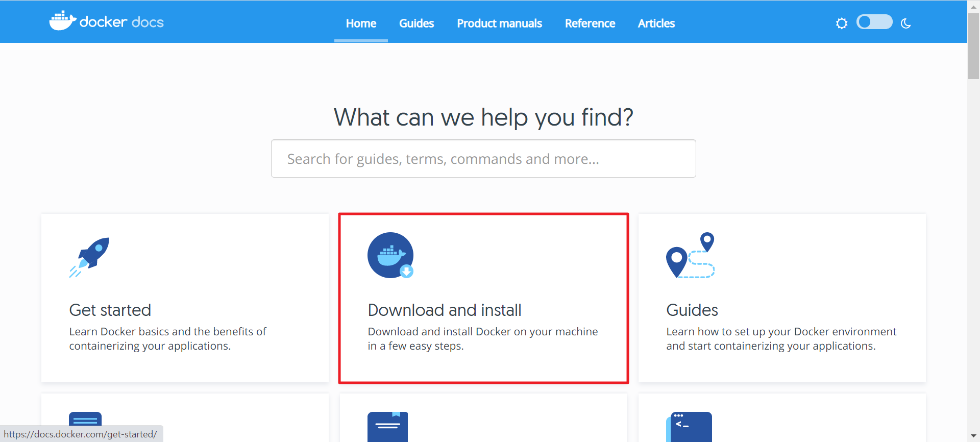Click the Docker whale download icon
980x442 pixels.
[390, 255]
